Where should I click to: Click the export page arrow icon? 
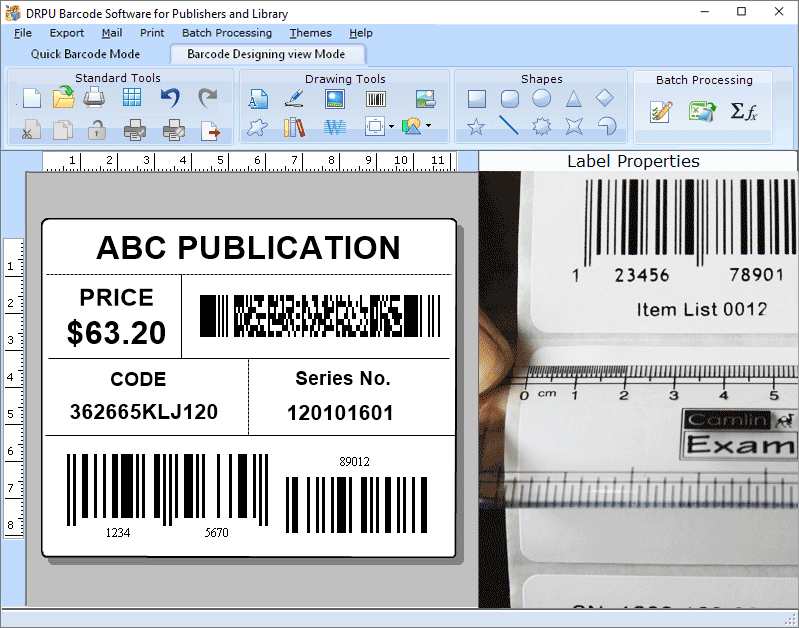pos(210,131)
